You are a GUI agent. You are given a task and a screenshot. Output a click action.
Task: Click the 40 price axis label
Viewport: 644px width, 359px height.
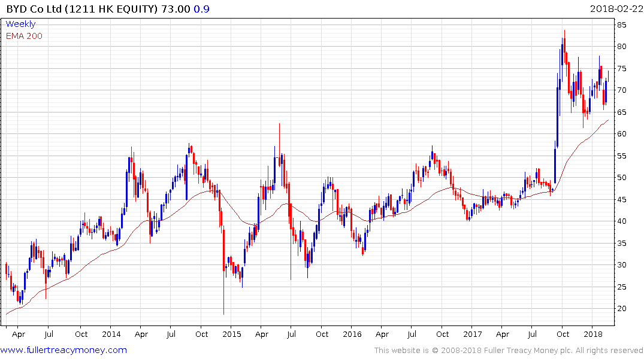point(621,221)
